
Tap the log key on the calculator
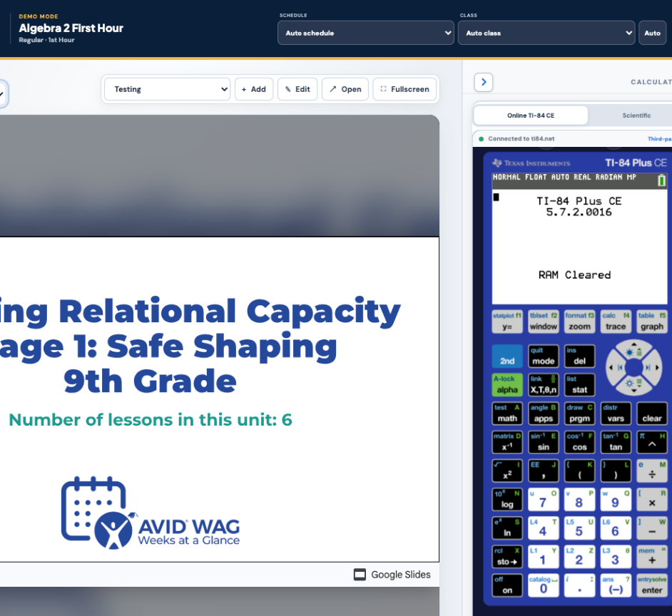[x=507, y=500]
